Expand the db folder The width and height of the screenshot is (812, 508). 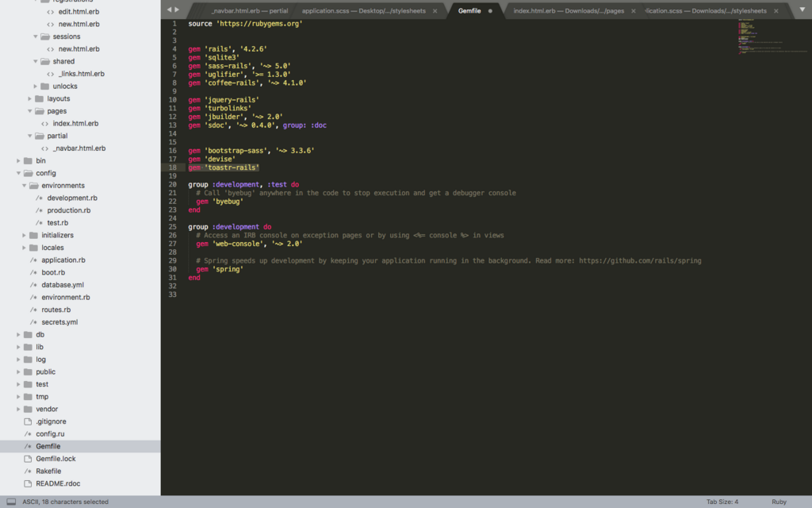pyautogui.click(x=18, y=335)
